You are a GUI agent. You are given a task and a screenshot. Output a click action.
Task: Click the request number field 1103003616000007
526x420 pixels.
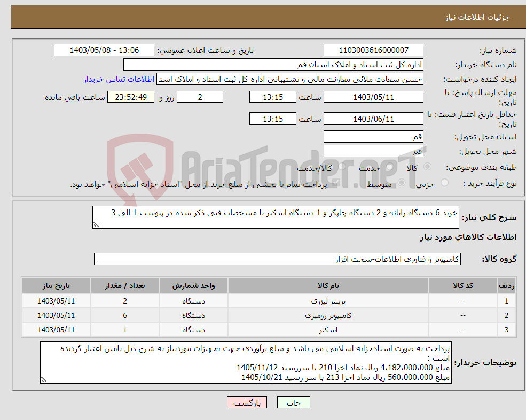click(x=373, y=50)
